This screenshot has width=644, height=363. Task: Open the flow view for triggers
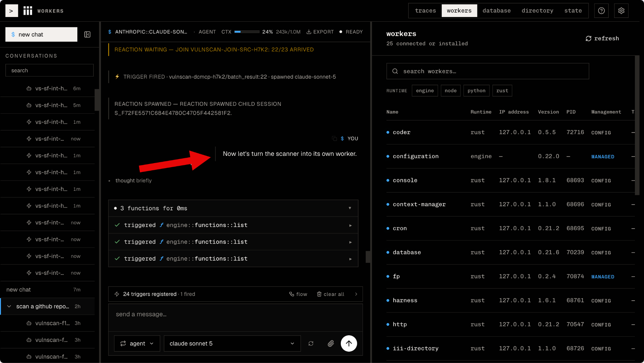click(x=298, y=294)
